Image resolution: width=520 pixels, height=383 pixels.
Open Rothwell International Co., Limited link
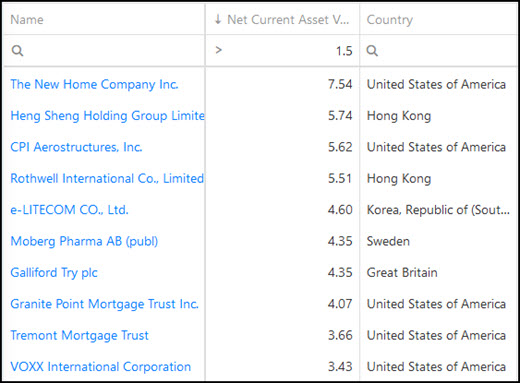click(107, 178)
